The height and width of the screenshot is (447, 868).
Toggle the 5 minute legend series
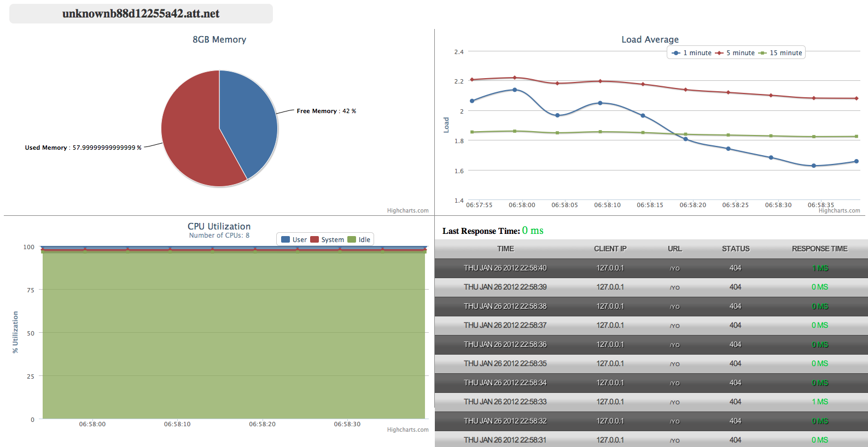coord(735,53)
